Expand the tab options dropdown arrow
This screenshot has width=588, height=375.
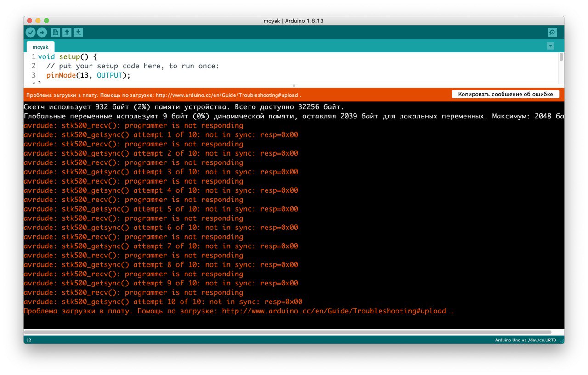[550, 46]
